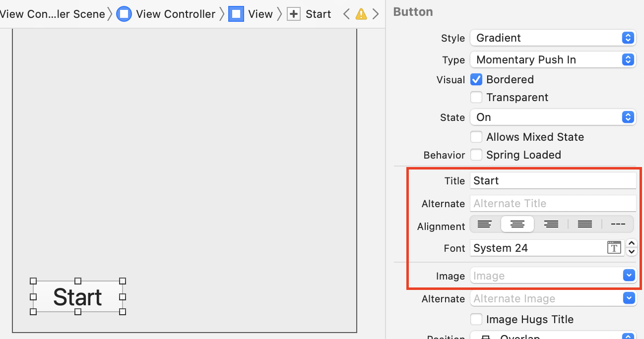Select left text alignment
The width and height of the screenshot is (644, 339).
(485, 225)
